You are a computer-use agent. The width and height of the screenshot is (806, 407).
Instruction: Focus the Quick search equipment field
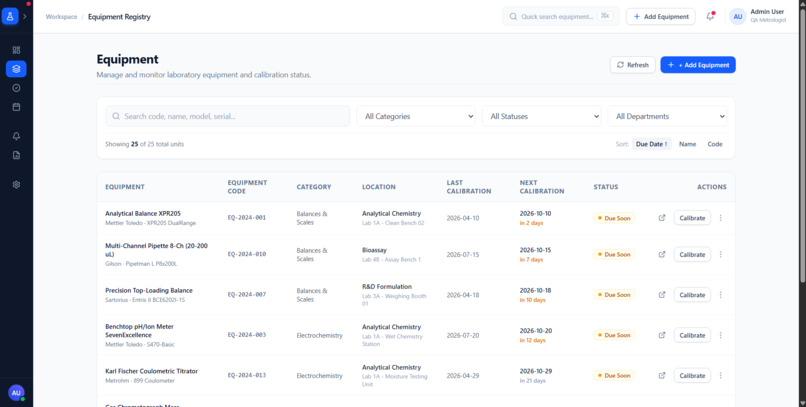point(561,16)
